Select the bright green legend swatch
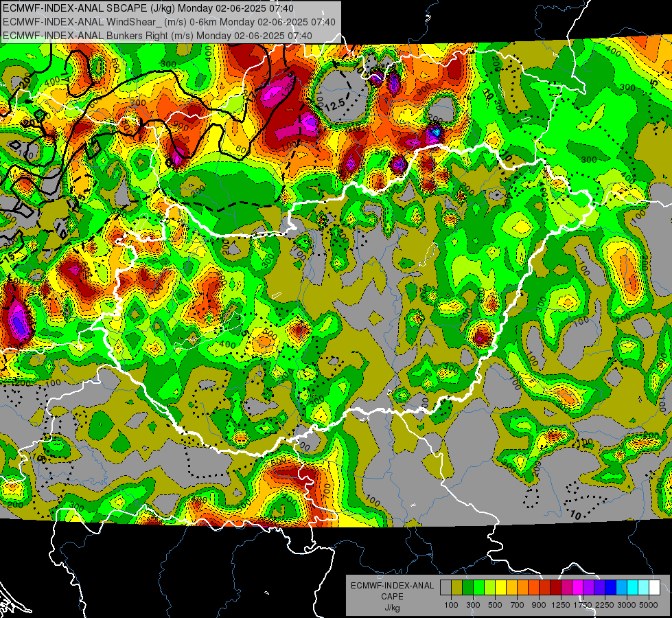672x618 pixels. click(478, 588)
